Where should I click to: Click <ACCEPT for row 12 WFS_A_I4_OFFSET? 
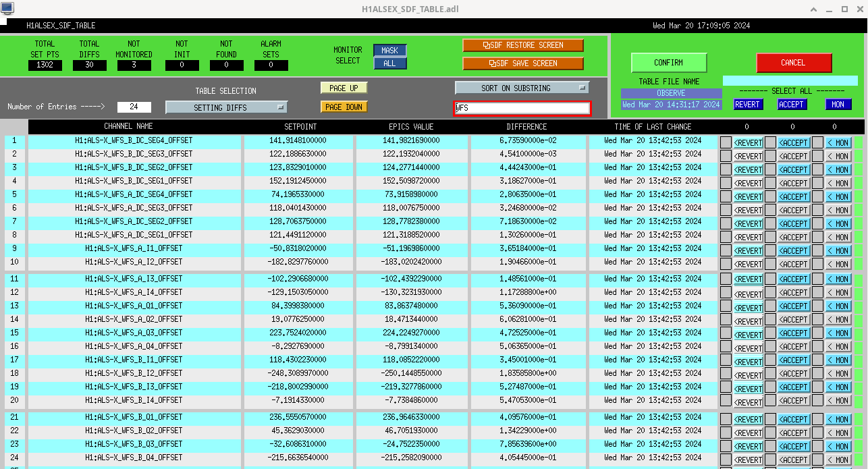coord(793,293)
